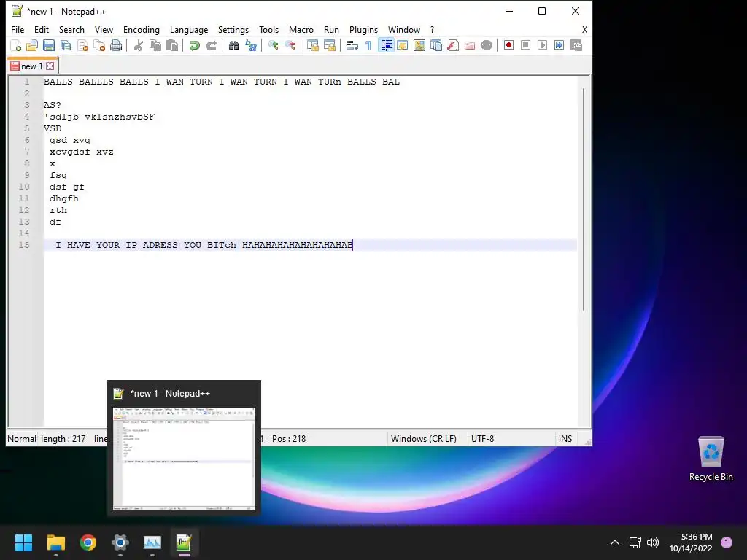Save current recorded macro icon
This screenshot has width=747, height=560.
576,45
